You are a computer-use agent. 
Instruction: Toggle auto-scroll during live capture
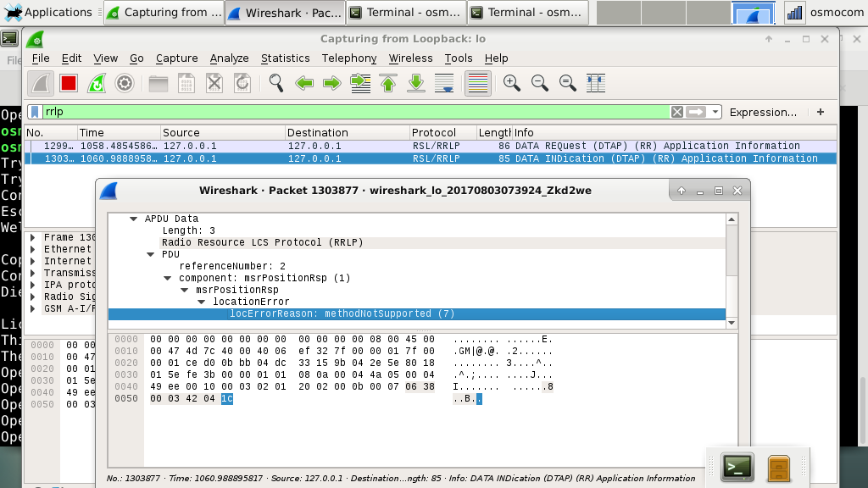[x=444, y=84]
